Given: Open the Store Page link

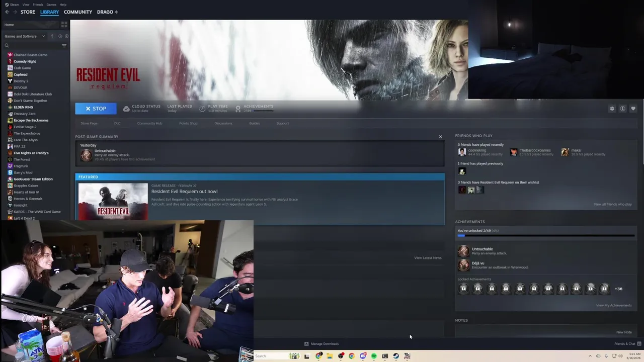Looking at the screenshot, I should (x=89, y=123).
